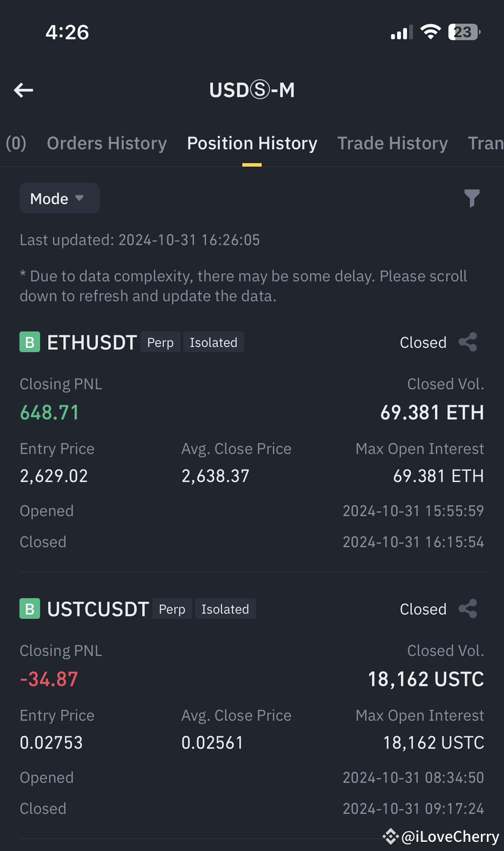Tap the Isolated tag on ETHUSDT
The height and width of the screenshot is (851, 504).
pos(214,342)
